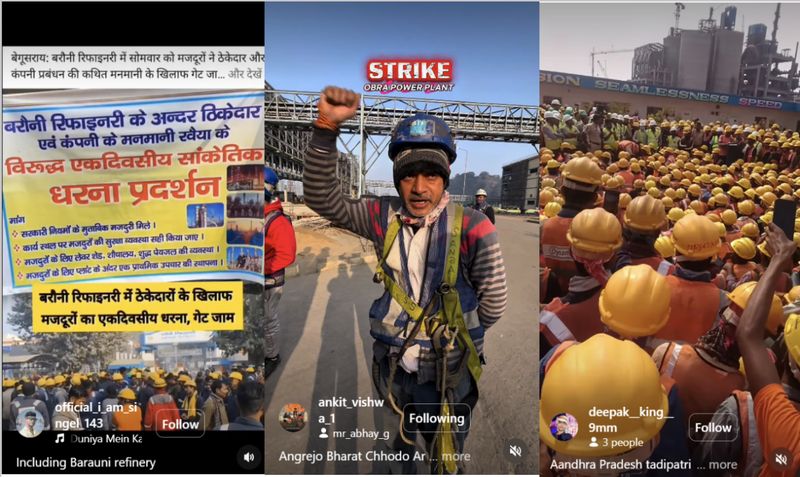
Task: Unmute the Aandhra Pradesh tadipatri reel
Action: tap(781, 459)
